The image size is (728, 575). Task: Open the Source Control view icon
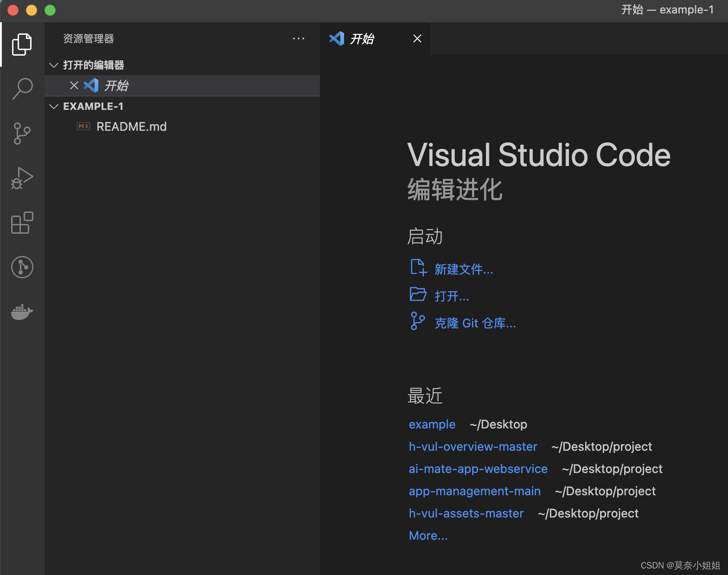click(x=22, y=134)
